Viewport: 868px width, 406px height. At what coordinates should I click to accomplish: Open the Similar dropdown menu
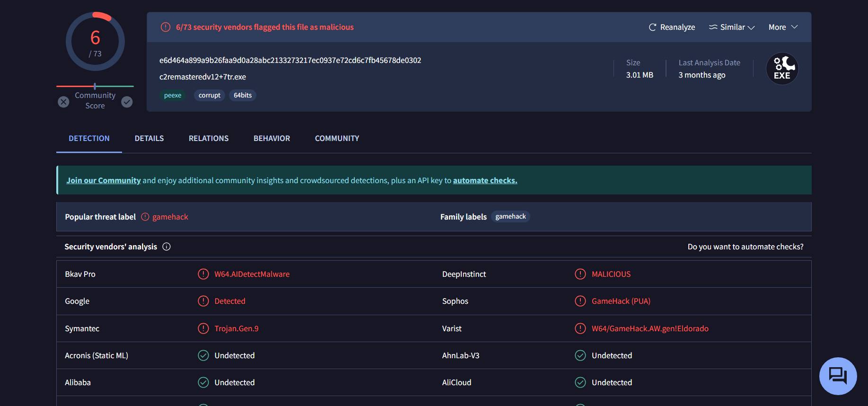point(732,27)
